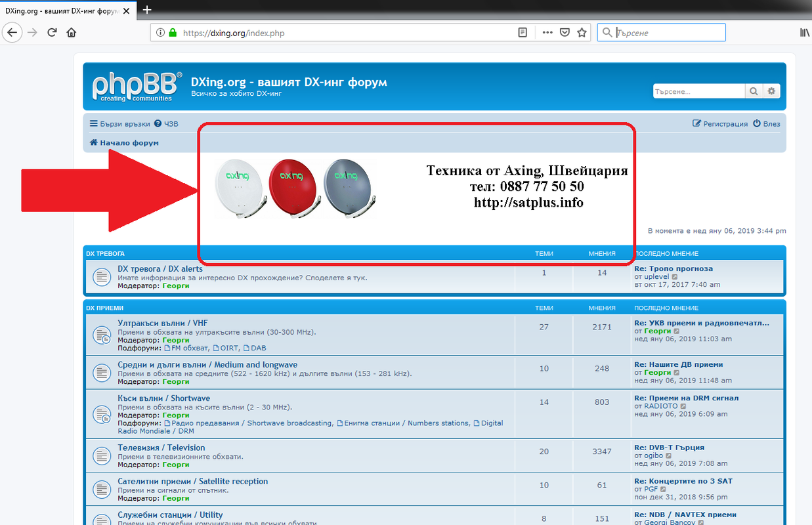812x525 pixels.
Task: Open Re: Тропо прогноза last post
Action: (673, 268)
